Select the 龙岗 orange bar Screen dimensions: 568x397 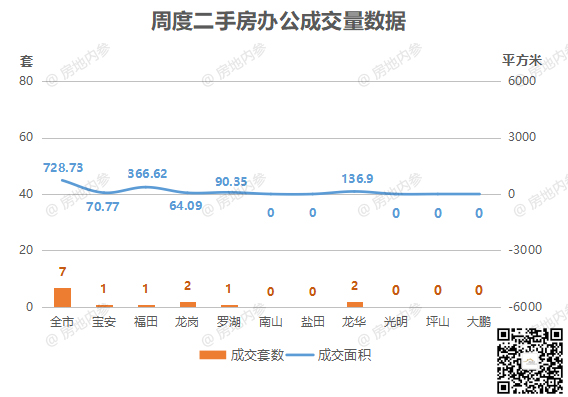tap(188, 305)
